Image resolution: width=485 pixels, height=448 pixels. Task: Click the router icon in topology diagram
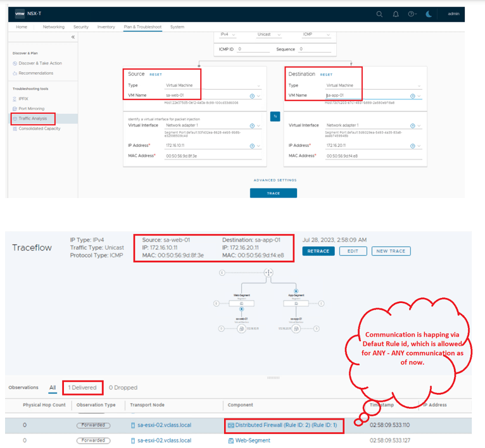click(268, 272)
